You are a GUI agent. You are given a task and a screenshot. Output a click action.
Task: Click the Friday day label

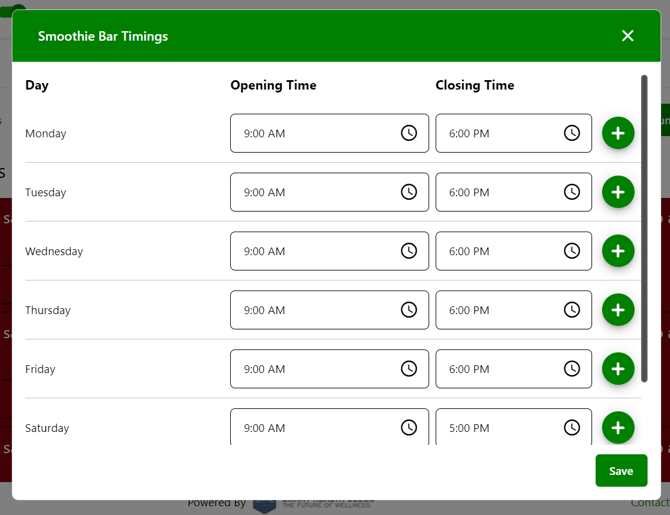(40, 369)
